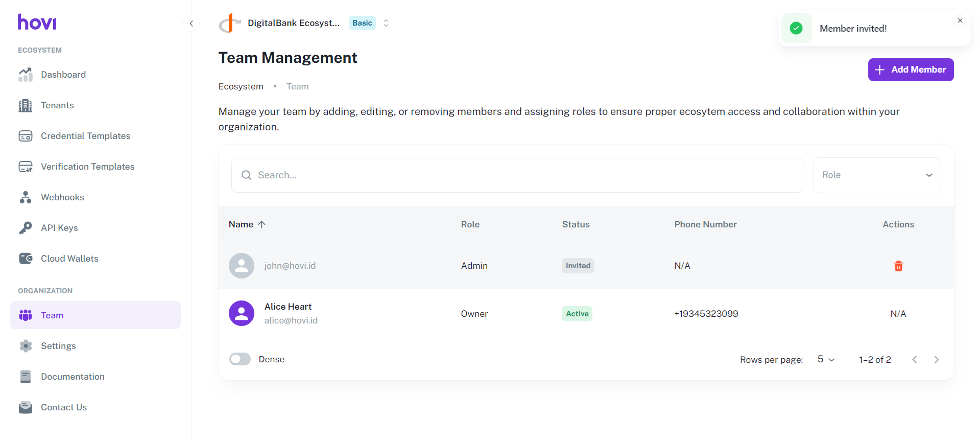The image size is (980, 441).
Task: Go to the next table page
Action: click(x=936, y=360)
